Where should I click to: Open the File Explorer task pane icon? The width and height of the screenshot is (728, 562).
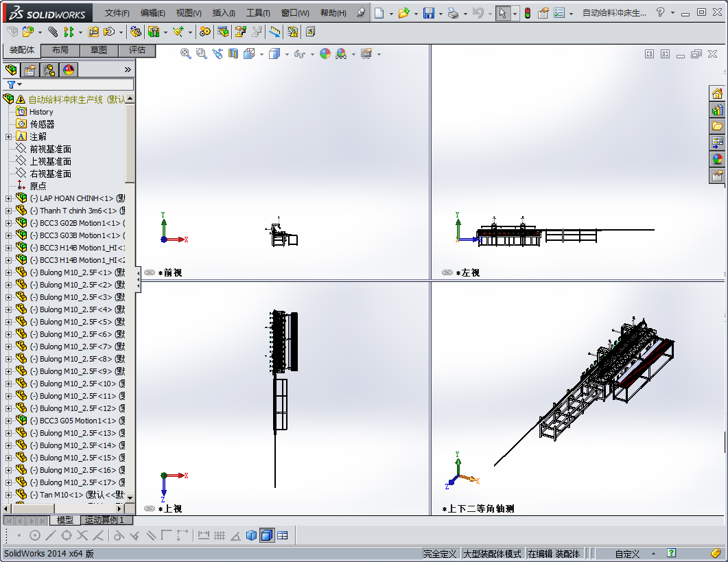point(717,126)
